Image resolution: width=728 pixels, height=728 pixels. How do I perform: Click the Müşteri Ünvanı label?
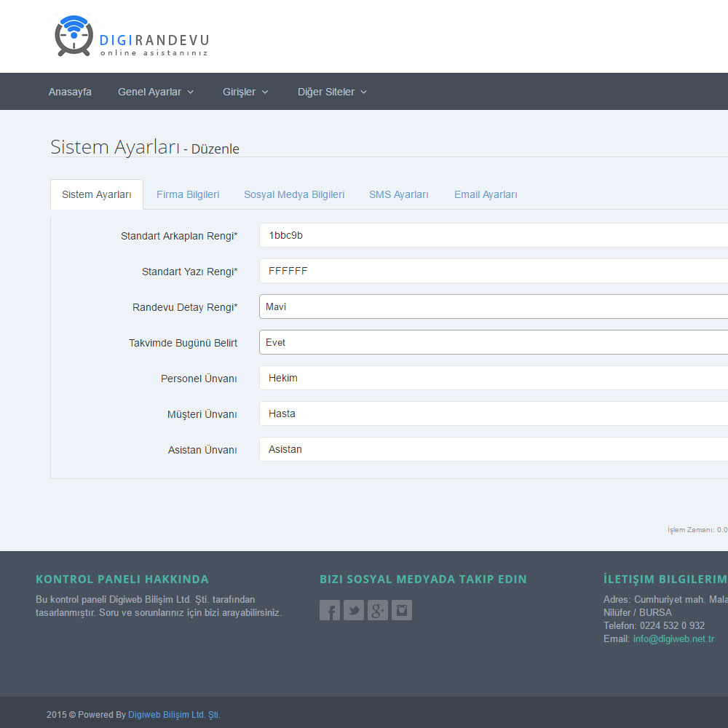(202, 414)
